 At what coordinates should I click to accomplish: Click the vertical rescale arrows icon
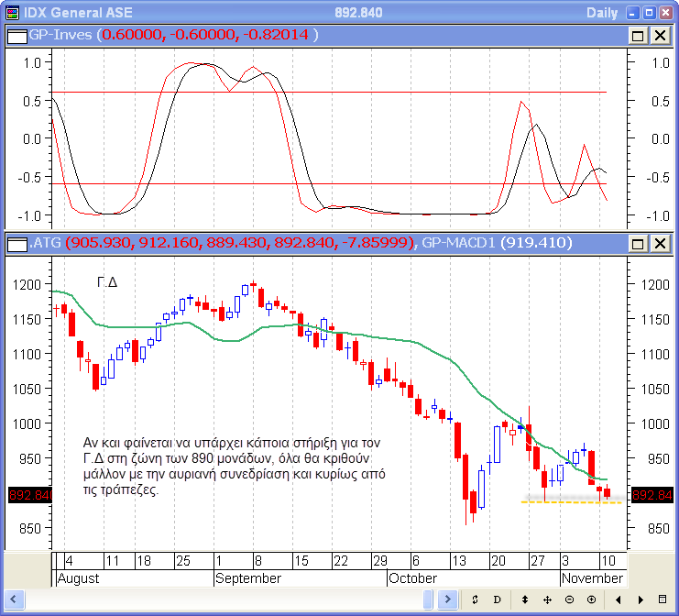tap(524, 599)
